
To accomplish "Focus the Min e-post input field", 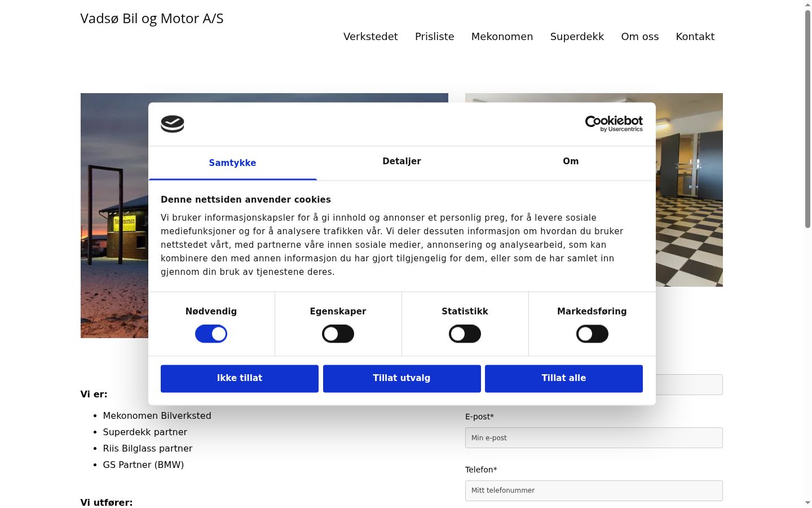I will tap(594, 438).
